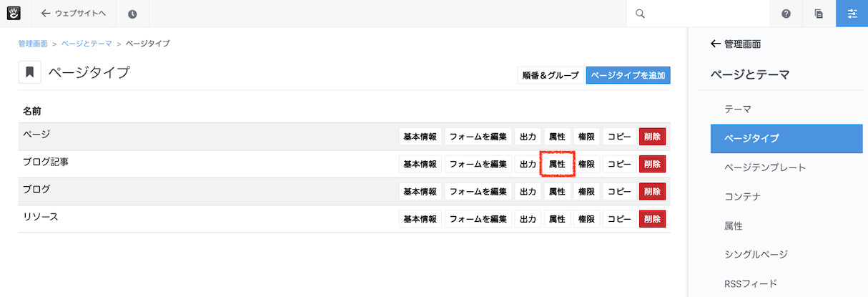Delete the ページ page type
Viewport: 868px width, 297px height.
tap(652, 137)
